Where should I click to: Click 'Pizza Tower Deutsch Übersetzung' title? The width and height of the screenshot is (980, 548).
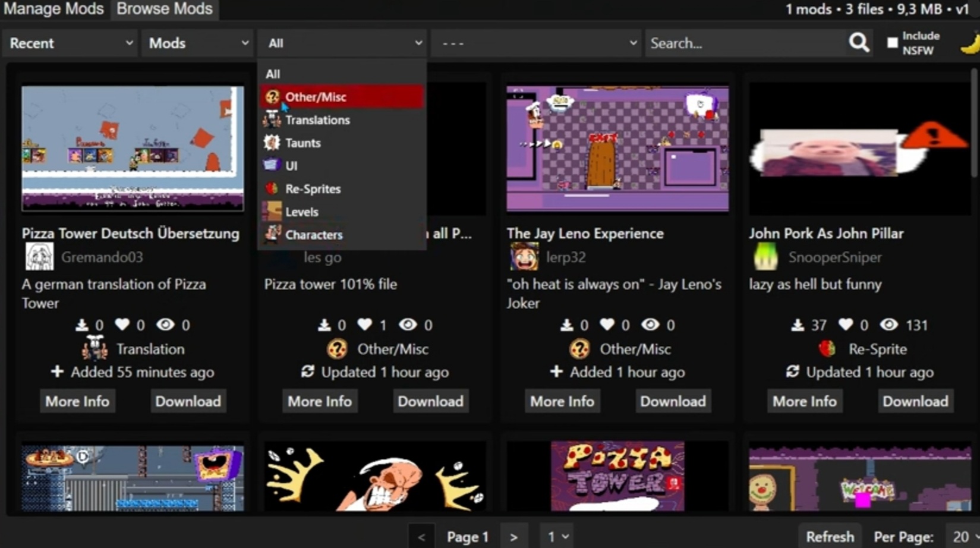pos(131,233)
